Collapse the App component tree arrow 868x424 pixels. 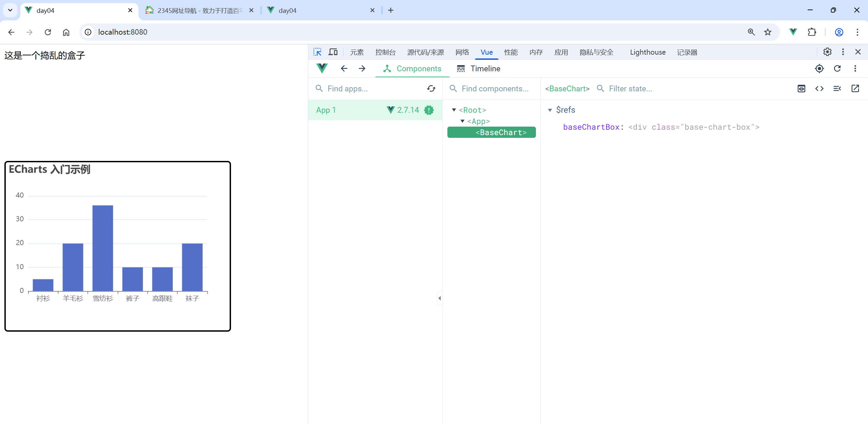point(462,121)
